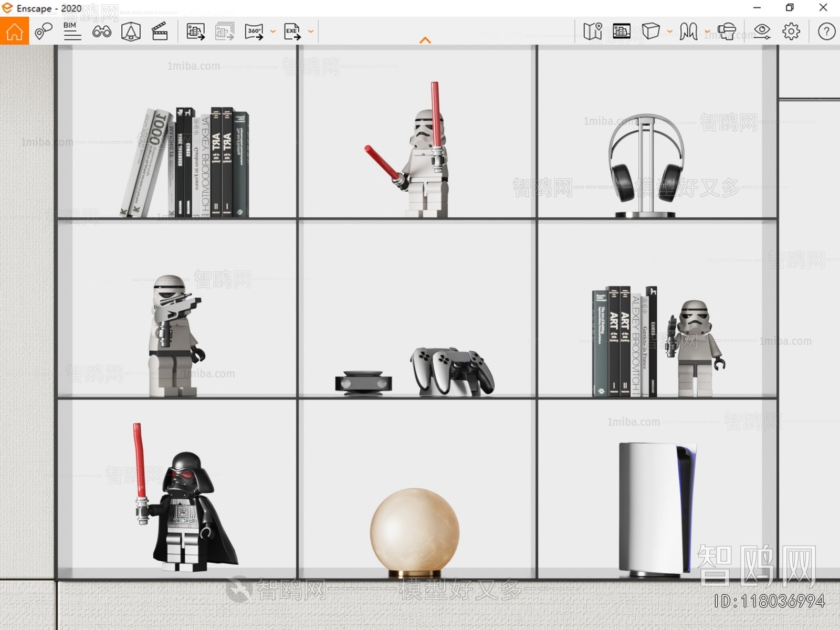
Task: Click the cube view mode icon
Action: [651, 31]
